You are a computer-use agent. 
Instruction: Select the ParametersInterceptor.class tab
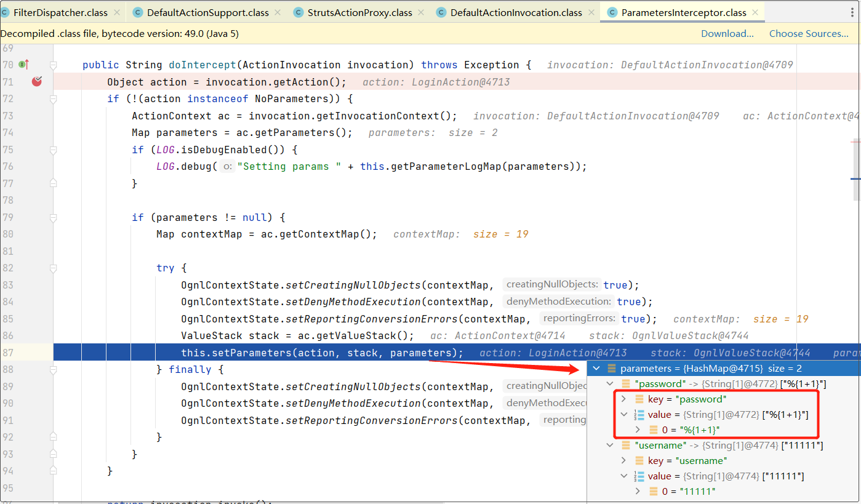(684, 12)
